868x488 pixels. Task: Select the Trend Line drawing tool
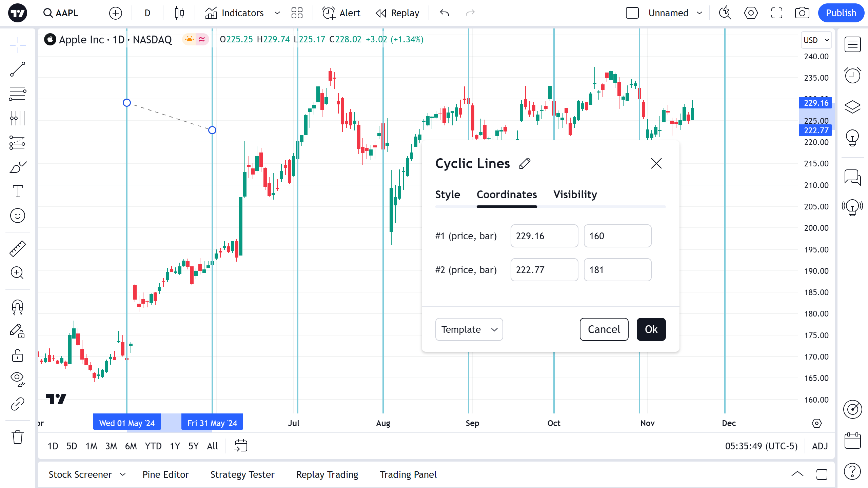(x=18, y=69)
